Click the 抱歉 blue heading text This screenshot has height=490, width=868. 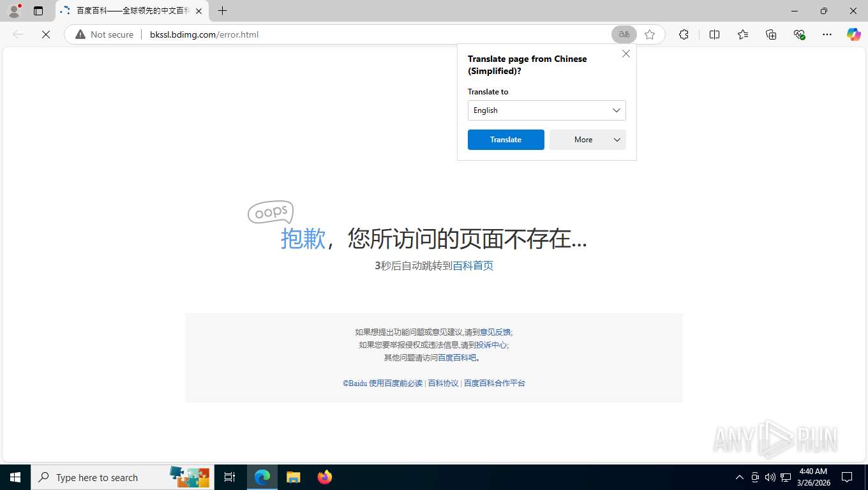[303, 239]
